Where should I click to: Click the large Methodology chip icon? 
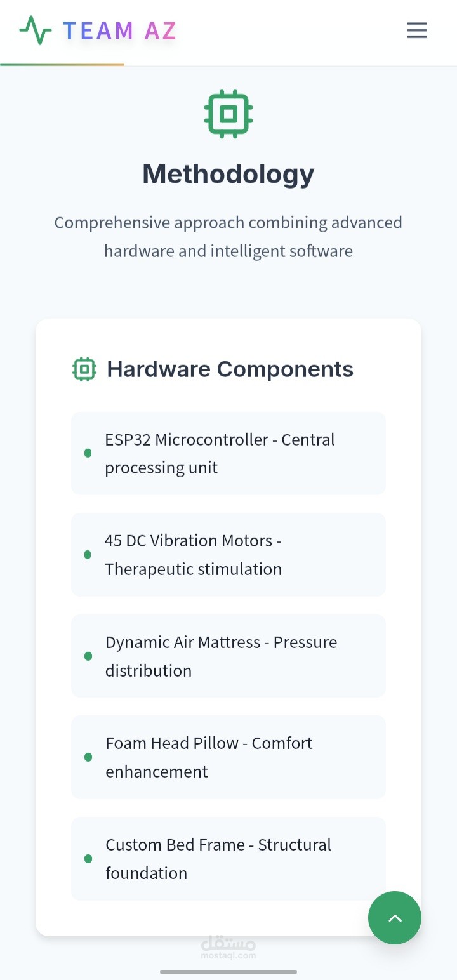pyautogui.click(x=228, y=114)
